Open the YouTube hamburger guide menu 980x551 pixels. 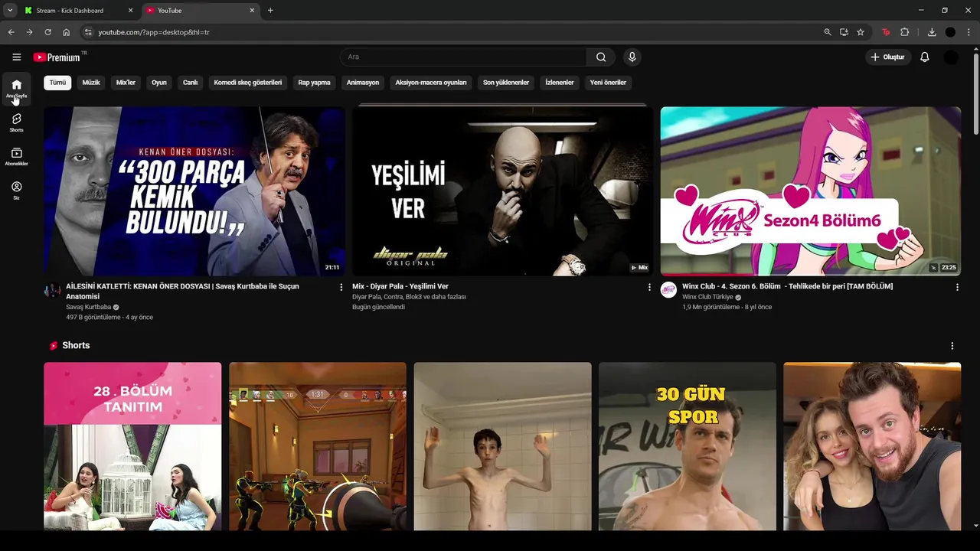pos(16,57)
